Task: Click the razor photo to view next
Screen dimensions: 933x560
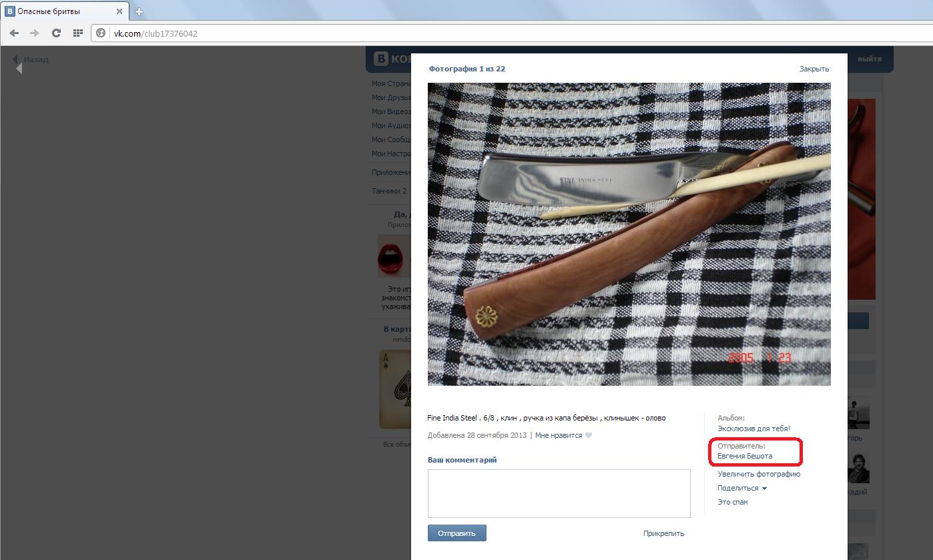Action: (x=629, y=234)
